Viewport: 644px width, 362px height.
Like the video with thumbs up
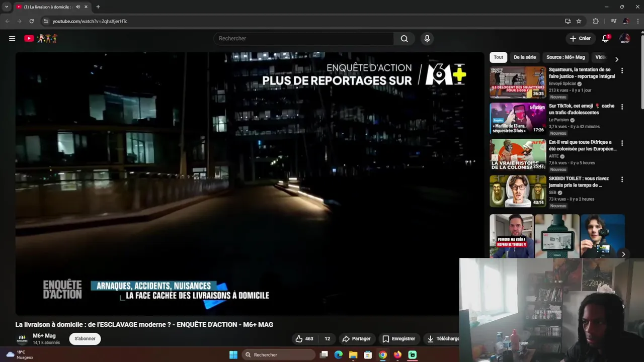click(304, 339)
